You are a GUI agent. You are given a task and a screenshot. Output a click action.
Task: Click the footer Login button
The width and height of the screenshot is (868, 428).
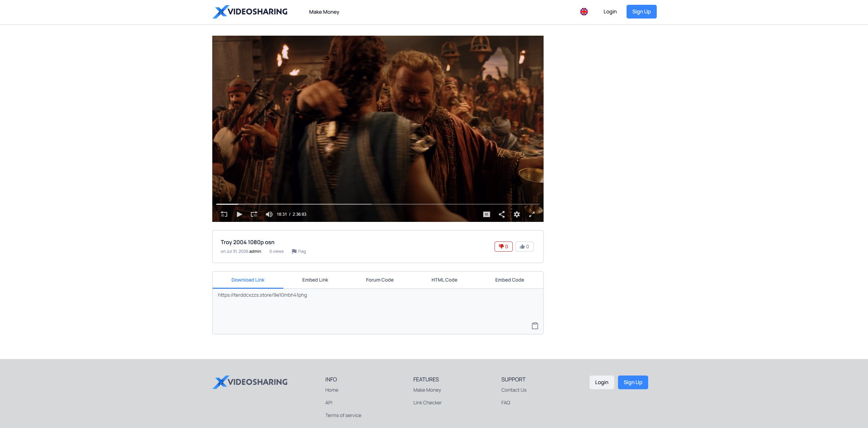tap(602, 382)
